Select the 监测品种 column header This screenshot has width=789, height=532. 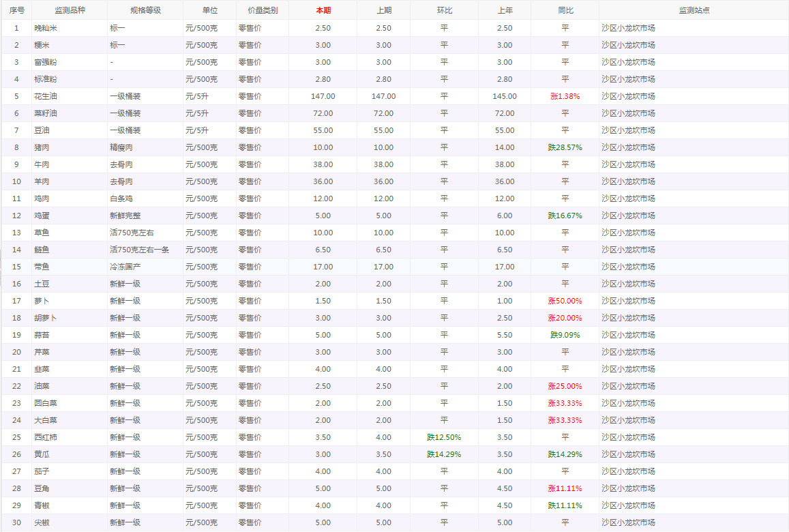[x=70, y=10]
